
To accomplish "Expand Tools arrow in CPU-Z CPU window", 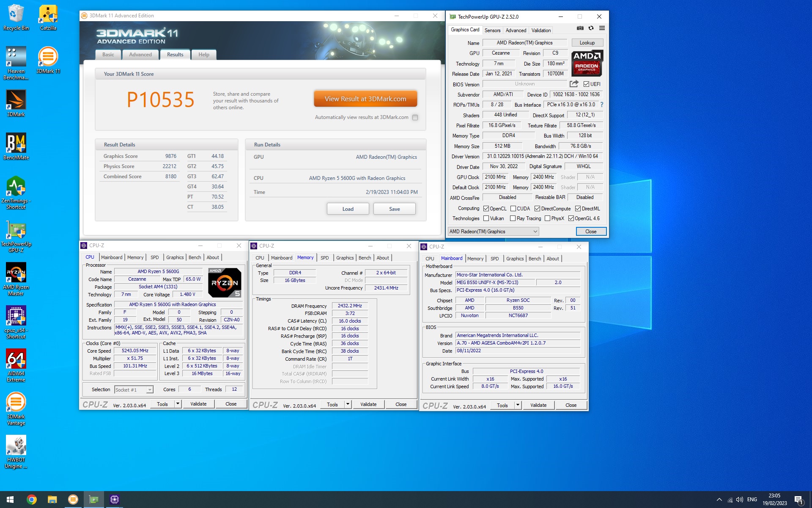I will point(178,404).
